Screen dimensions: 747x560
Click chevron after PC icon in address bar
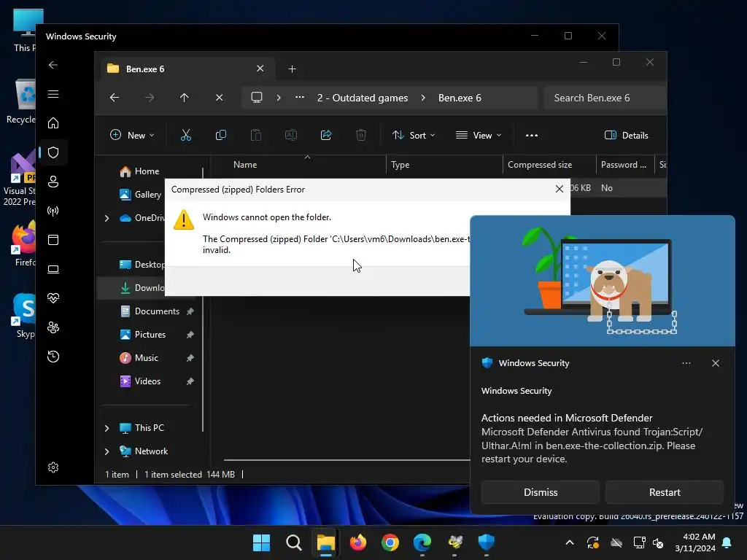279,98
